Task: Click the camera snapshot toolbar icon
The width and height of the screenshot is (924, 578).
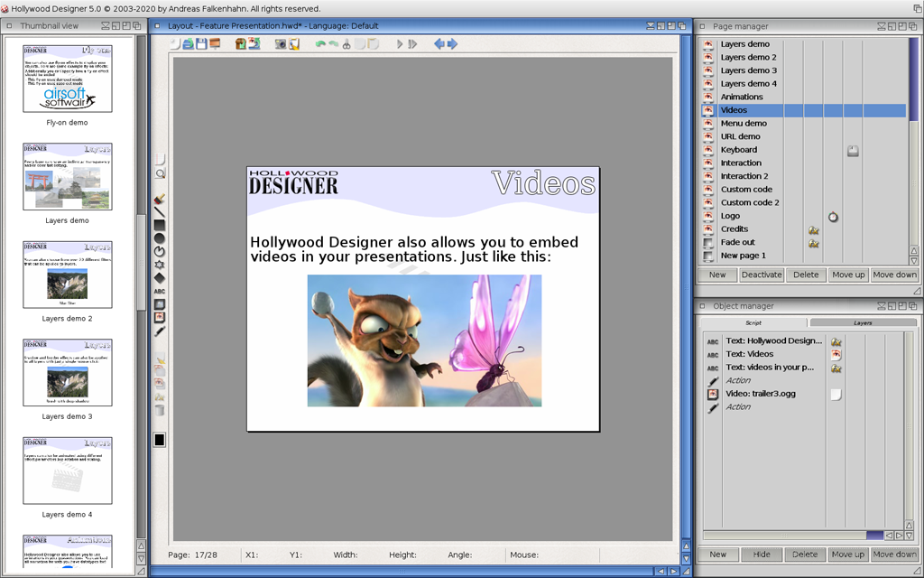Action: point(281,43)
